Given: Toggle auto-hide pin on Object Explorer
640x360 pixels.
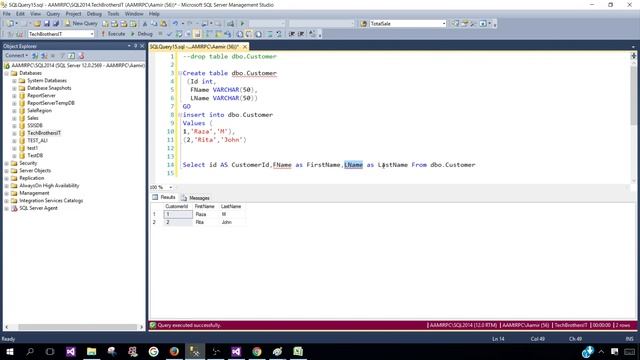Looking at the screenshot, I should coord(136,46).
